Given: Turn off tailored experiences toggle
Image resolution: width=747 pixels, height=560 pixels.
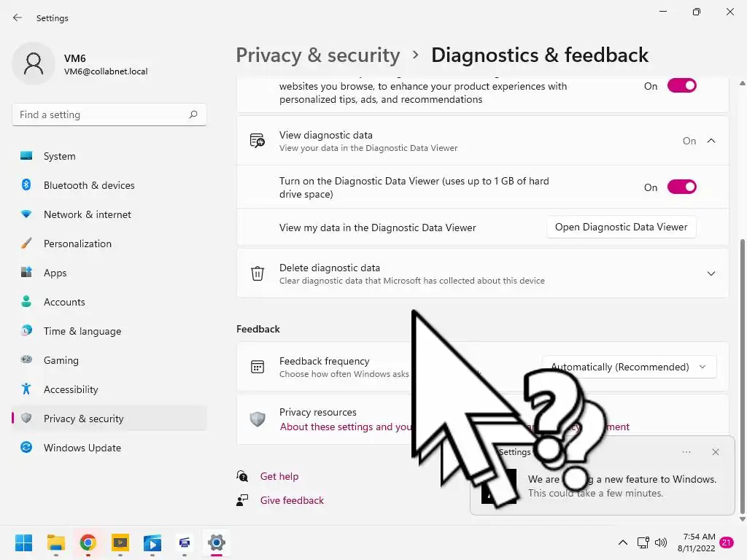Looking at the screenshot, I should [x=682, y=86].
